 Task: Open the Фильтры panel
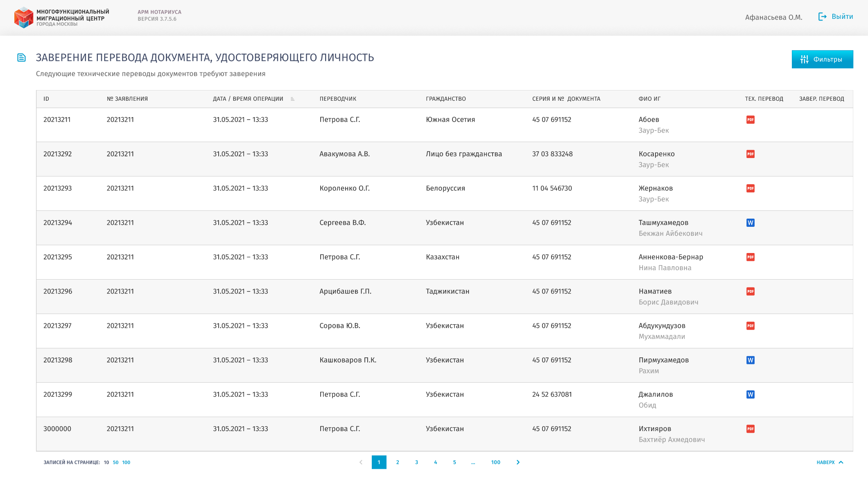(x=822, y=59)
